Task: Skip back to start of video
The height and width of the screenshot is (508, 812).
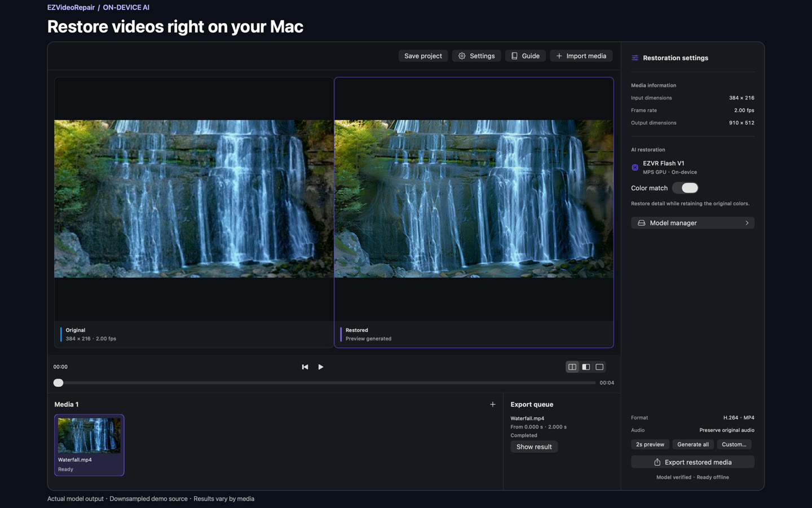Action: point(305,367)
